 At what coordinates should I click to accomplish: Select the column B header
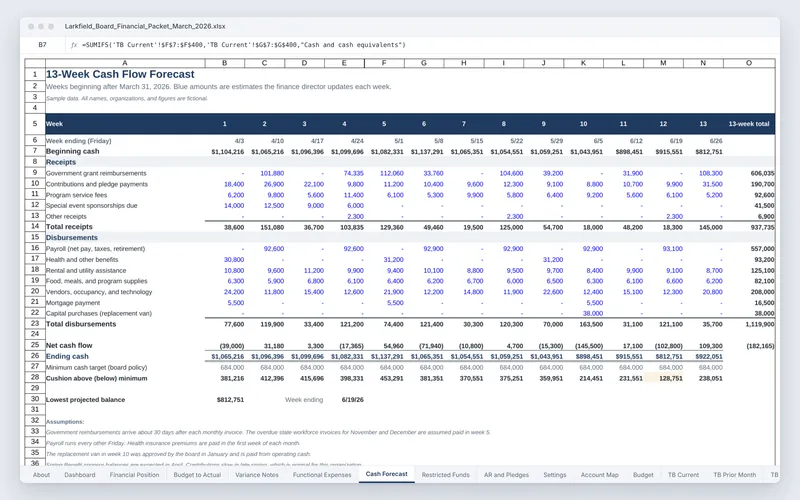coord(224,63)
